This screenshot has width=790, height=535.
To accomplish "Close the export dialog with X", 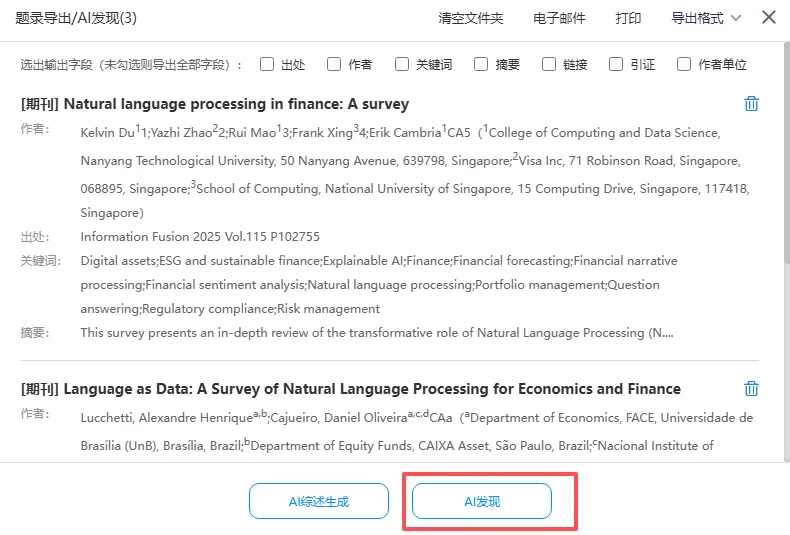I will [768, 17].
